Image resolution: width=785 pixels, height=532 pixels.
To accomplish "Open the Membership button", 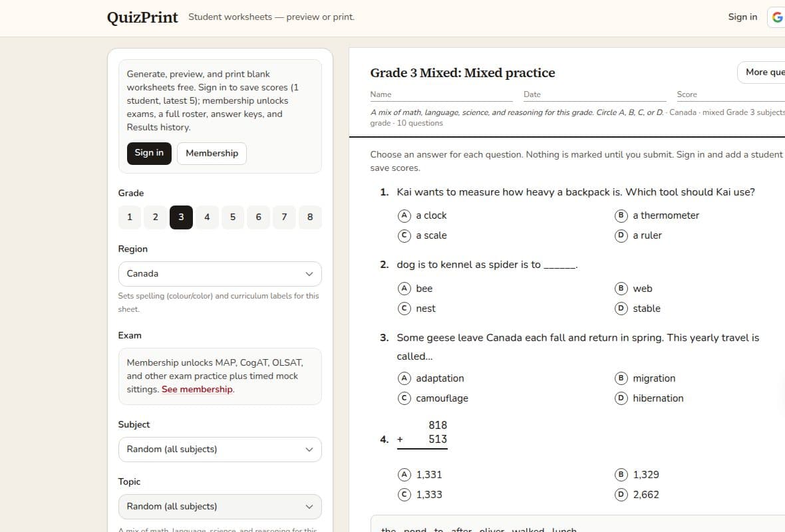I will point(212,153).
